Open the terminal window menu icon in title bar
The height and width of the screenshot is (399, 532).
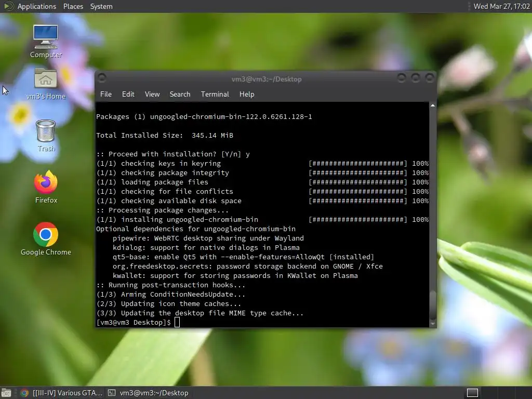[102, 78]
